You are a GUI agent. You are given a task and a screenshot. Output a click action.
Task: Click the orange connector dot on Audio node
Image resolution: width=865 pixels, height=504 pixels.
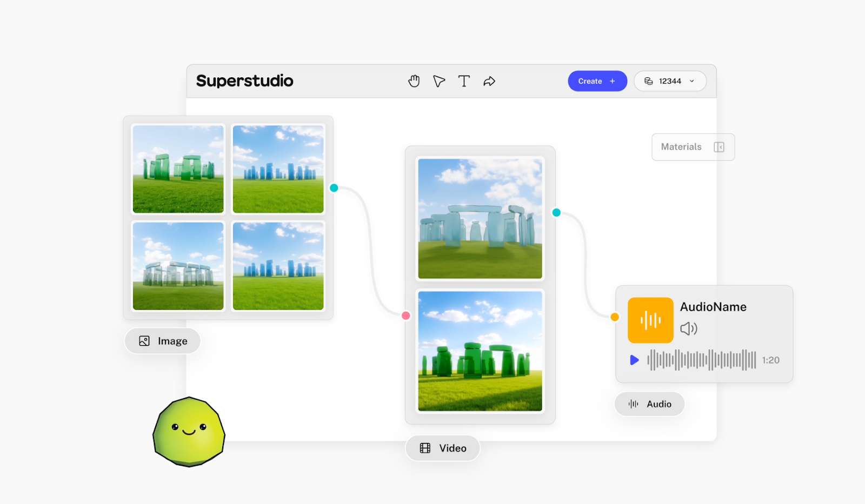(615, 317)
